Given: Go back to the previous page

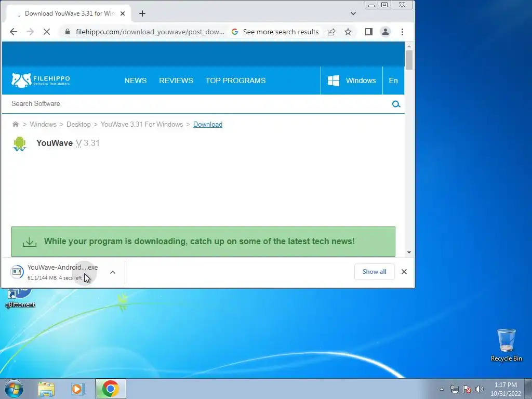Looking at the screenshot, I should coord(14,32).
